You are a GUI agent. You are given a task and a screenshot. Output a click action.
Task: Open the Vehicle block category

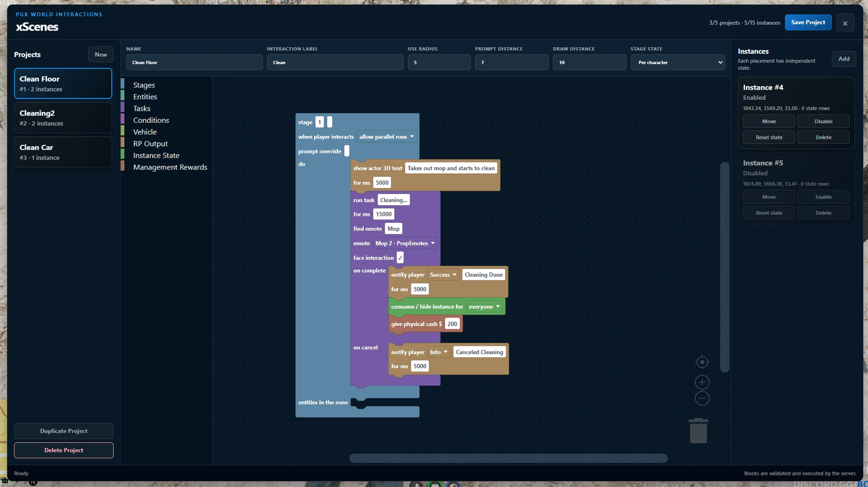145,132
